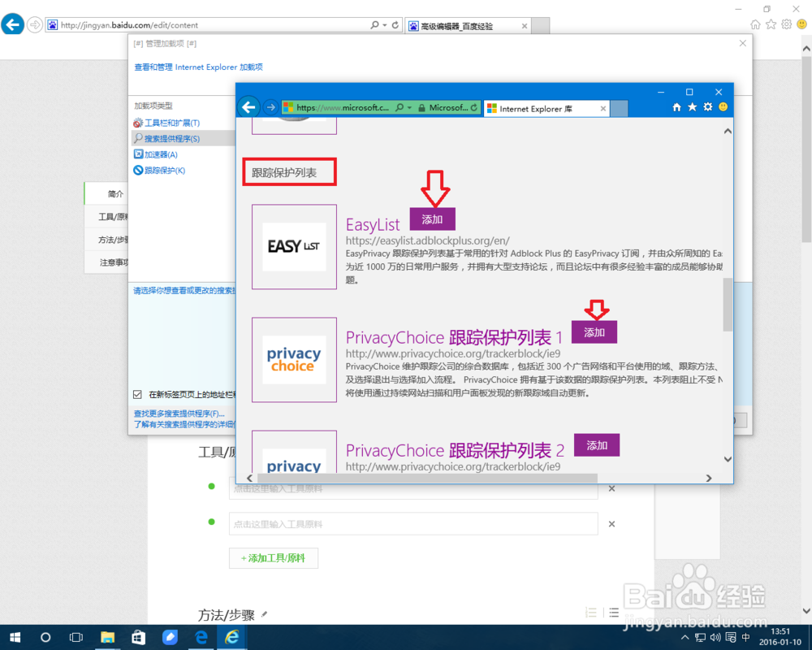Remove the second tool material row

611,524
